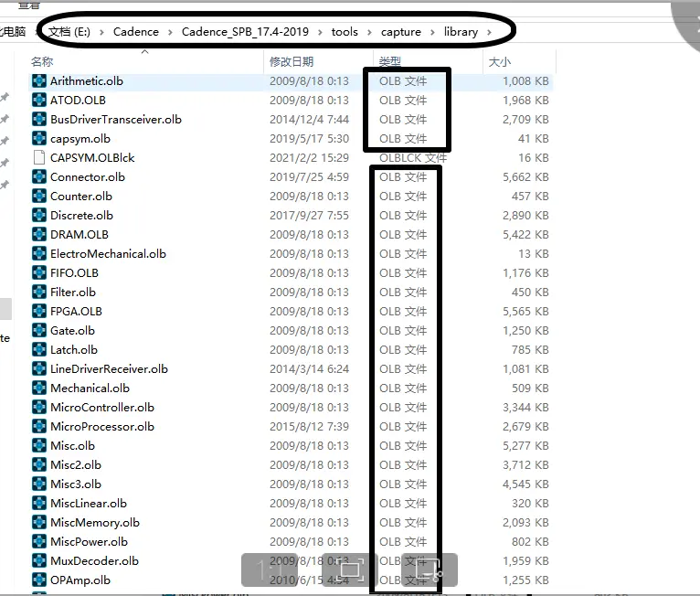Sort files by 修改日期 column header
The width and height of the screenshot is (700, 596).
pos(292,61)
